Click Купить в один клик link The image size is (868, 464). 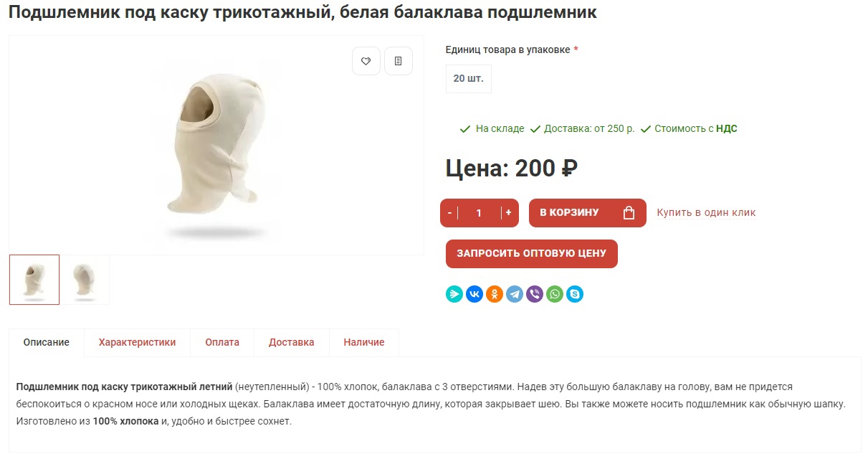click(706, 212)
